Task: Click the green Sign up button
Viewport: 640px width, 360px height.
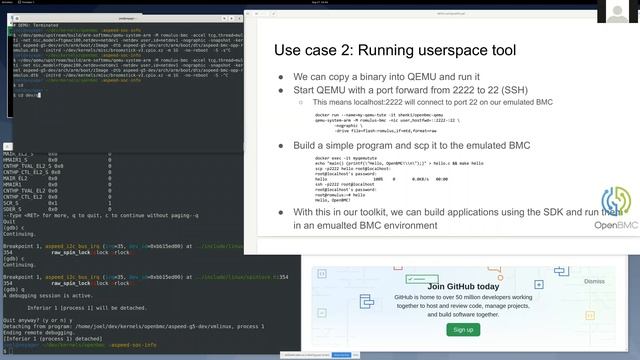Action: tap(463, 330)
